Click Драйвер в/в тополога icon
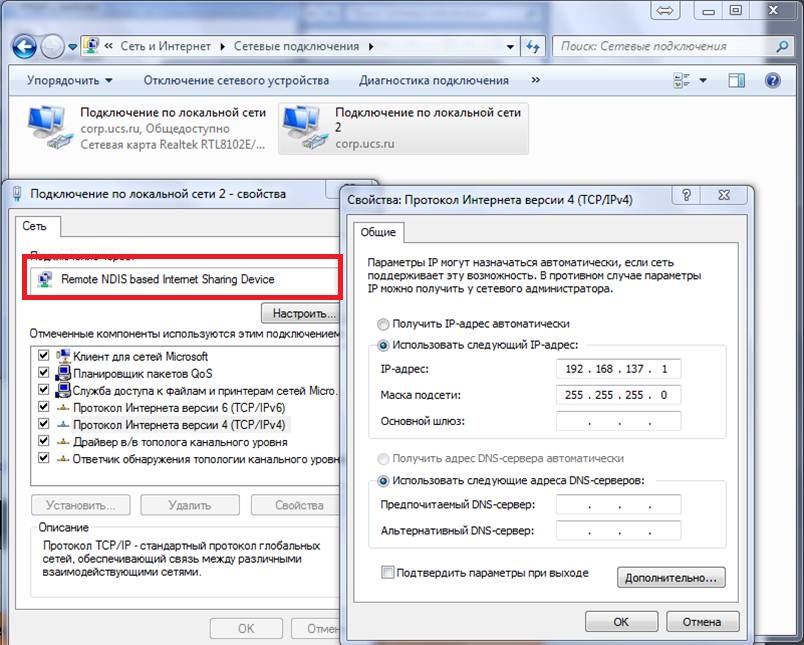The width and height of the screenshot is (804, 645). (63, 441)
